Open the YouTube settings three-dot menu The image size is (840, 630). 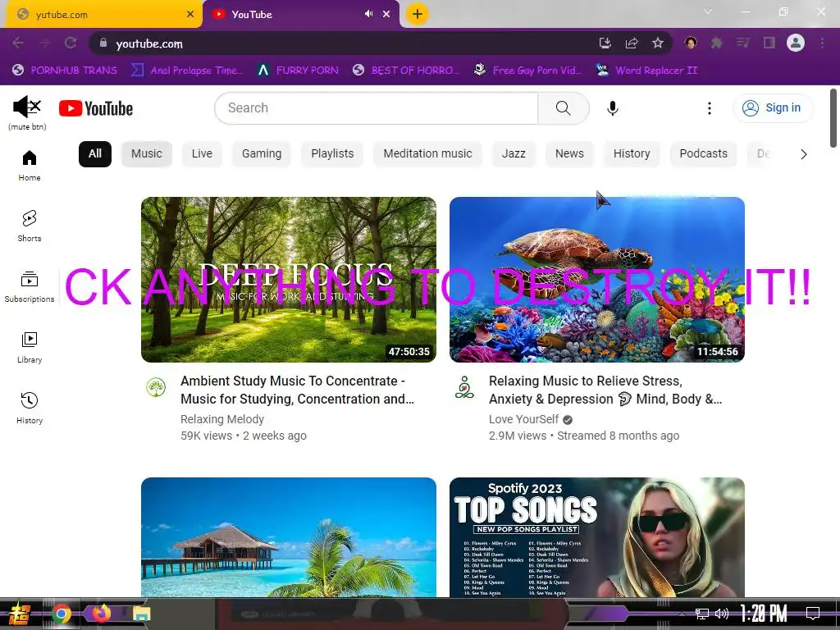click(710, 108)
